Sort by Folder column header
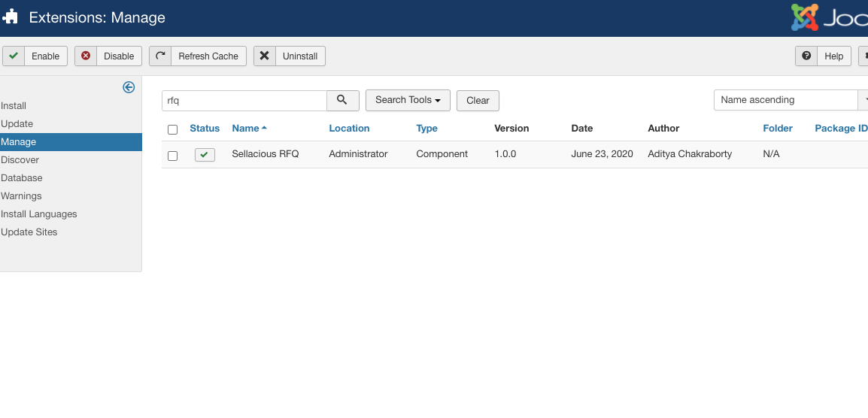The image size is (868, 418). pos(778,128)
